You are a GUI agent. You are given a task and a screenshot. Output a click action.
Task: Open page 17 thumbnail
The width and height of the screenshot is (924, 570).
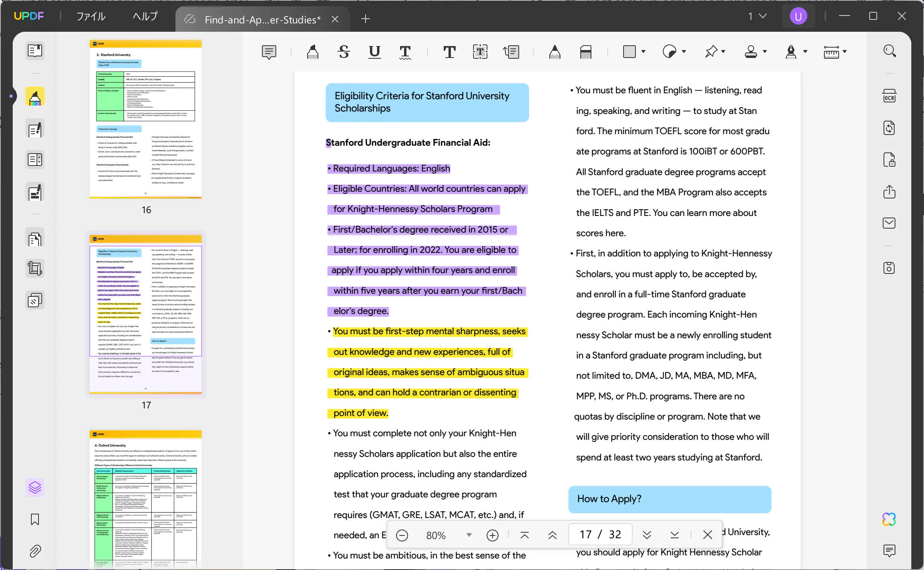pos(146,314)
